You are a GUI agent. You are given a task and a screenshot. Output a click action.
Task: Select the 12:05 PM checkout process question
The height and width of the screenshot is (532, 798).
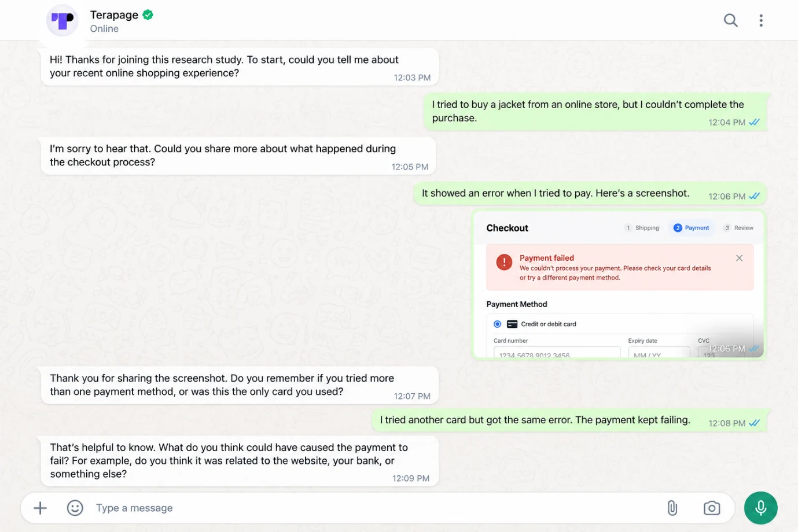[238, 156]
